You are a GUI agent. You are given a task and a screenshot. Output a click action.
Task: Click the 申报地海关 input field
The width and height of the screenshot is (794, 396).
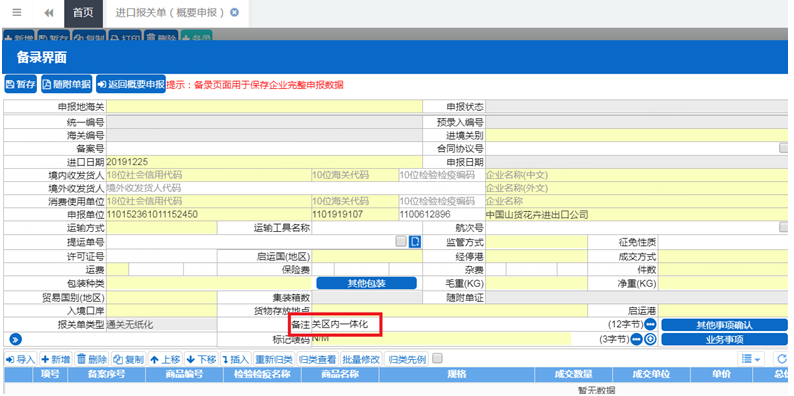pos(264,107)
